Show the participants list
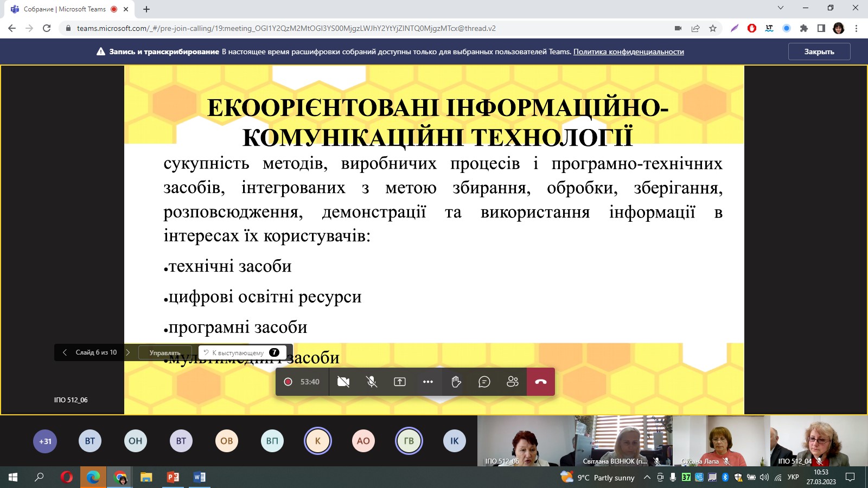This screenshot has height=488, width=868. point(513,382)
